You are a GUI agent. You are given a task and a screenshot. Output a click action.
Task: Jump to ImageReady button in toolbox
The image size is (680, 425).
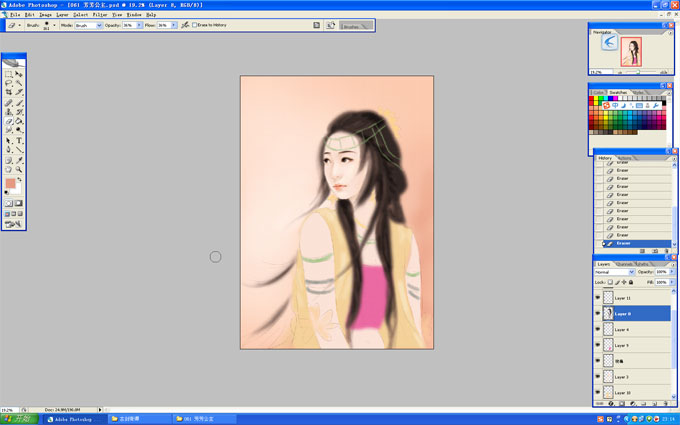click(x=13, y=224)
